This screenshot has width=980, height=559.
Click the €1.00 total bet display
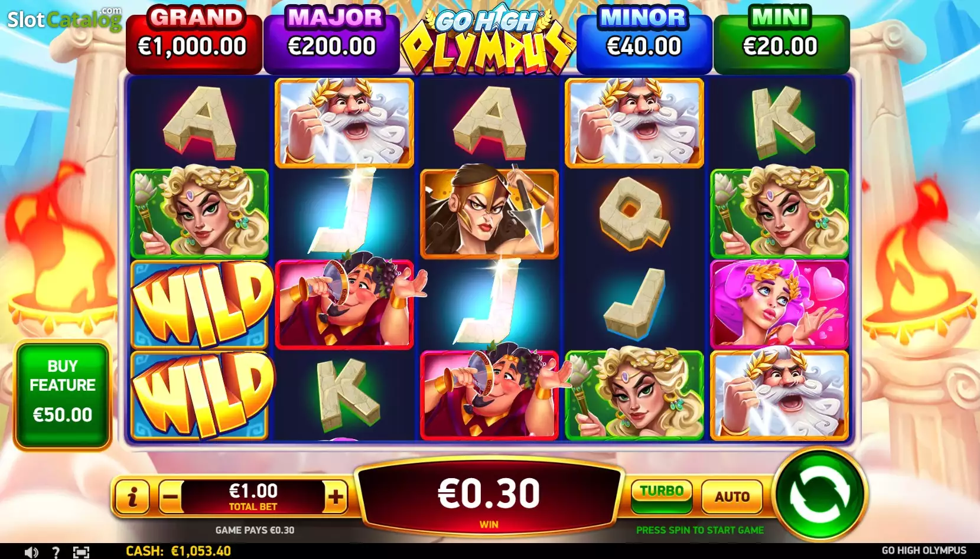[253, 496]
